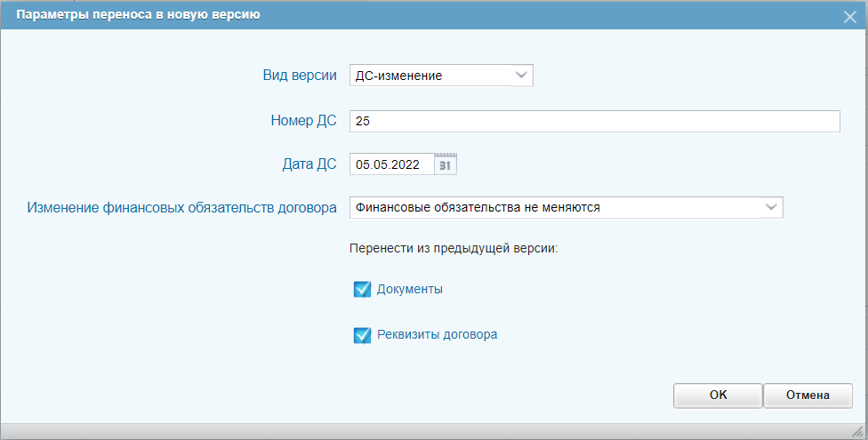Uncheck the Документы checkbox
The image size is (868, 440).
tap(362, 289)
